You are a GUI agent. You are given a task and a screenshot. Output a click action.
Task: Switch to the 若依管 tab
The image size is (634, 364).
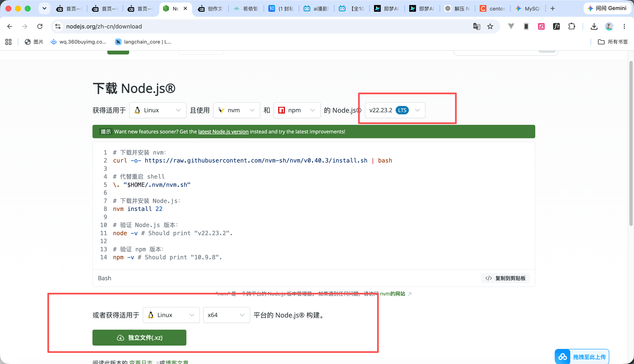click(x=246, y=9)
